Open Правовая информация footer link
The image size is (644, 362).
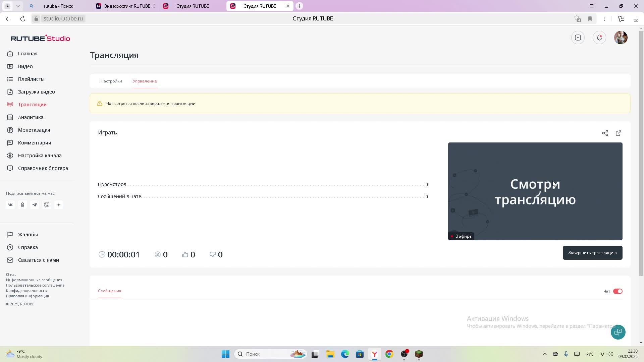(27, 296)
